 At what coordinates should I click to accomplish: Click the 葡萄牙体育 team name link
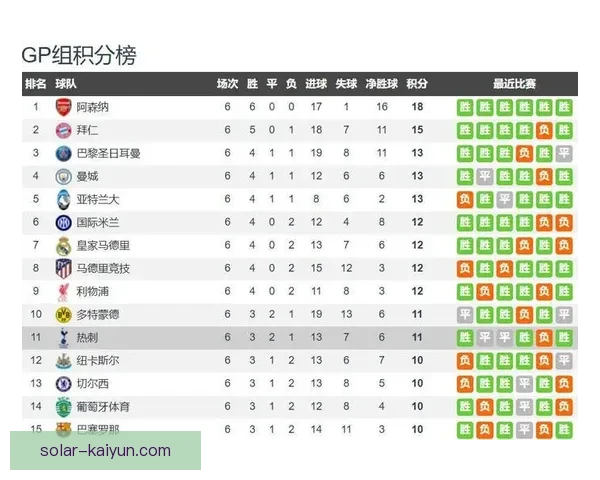pyautogui.click(x=103, y=406)
